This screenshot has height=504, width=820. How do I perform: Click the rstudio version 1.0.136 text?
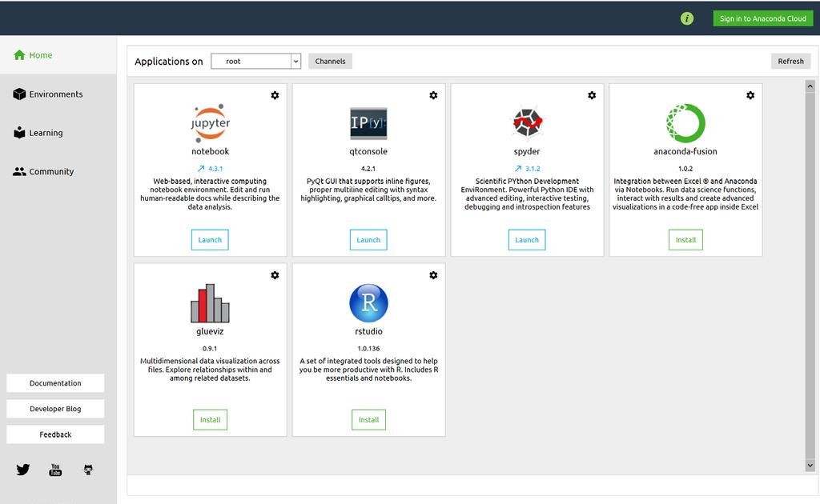coord(368,348)
